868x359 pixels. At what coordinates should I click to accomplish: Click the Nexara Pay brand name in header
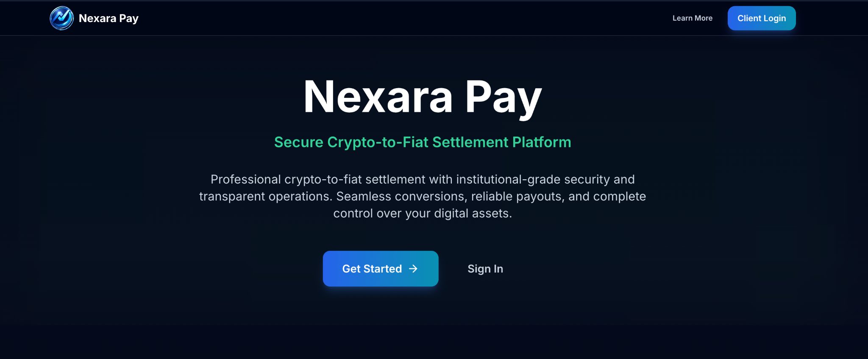(x=108, y=18)
